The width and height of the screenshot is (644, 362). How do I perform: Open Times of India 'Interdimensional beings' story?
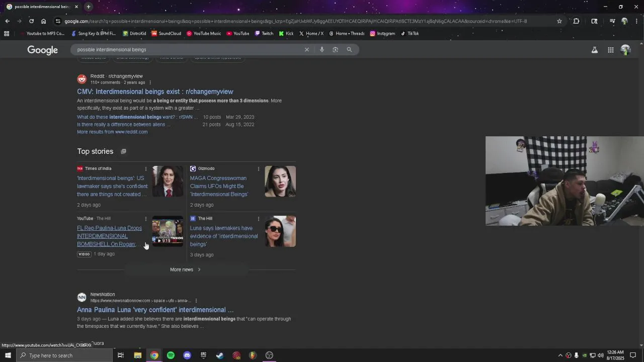click(112, 186)
